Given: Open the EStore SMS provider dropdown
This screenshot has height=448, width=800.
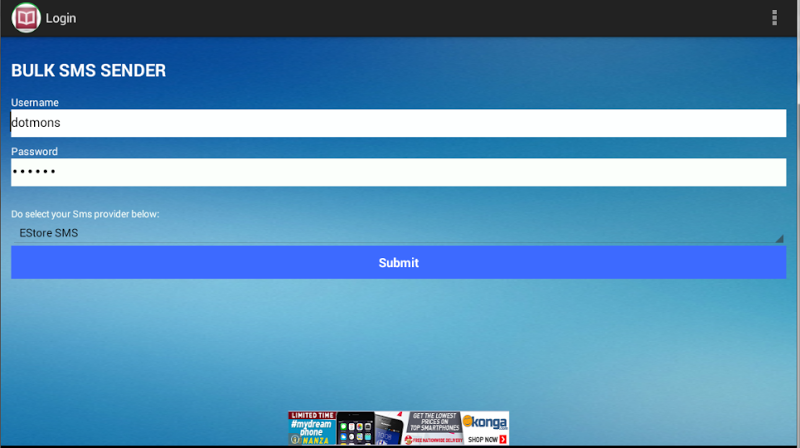Looking at the screenshot, I should tap(398, 233).
